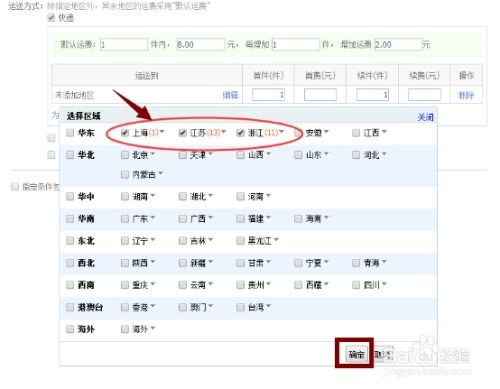Check the 广东 checkbox
This screenshot has width=500, height=389.
pos(125,219)
